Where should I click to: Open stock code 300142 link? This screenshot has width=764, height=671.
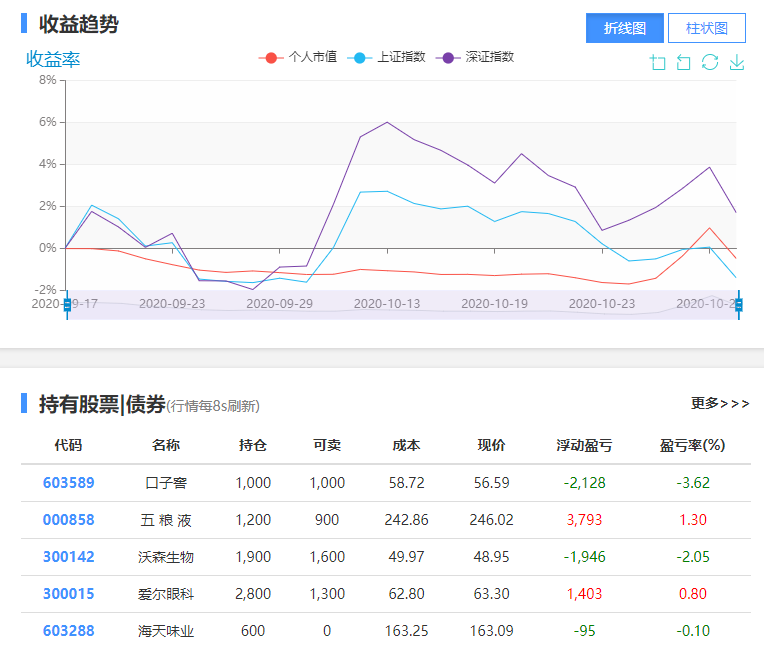[68, 557]
